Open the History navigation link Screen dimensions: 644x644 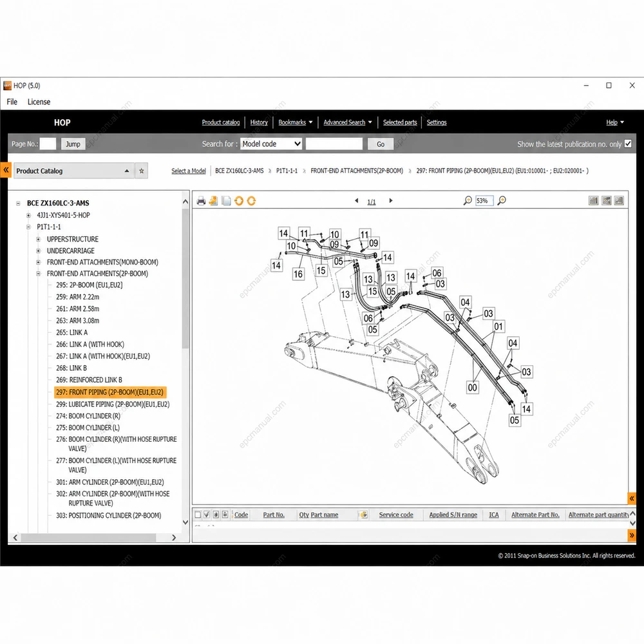point(259,122)
